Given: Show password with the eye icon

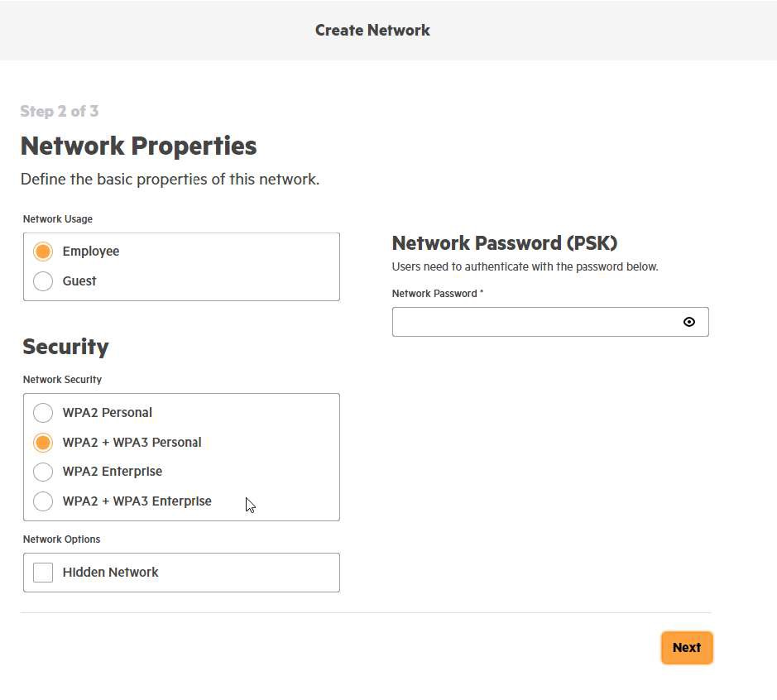Looking at the screenshot, I should click(x=688, y=322).
